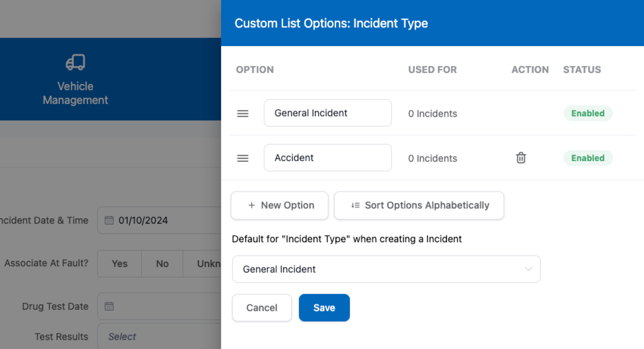Viewport: 644px width, 349px height.
Task: Click Sort Options Alphabetically button
Action: coord(419,205)
